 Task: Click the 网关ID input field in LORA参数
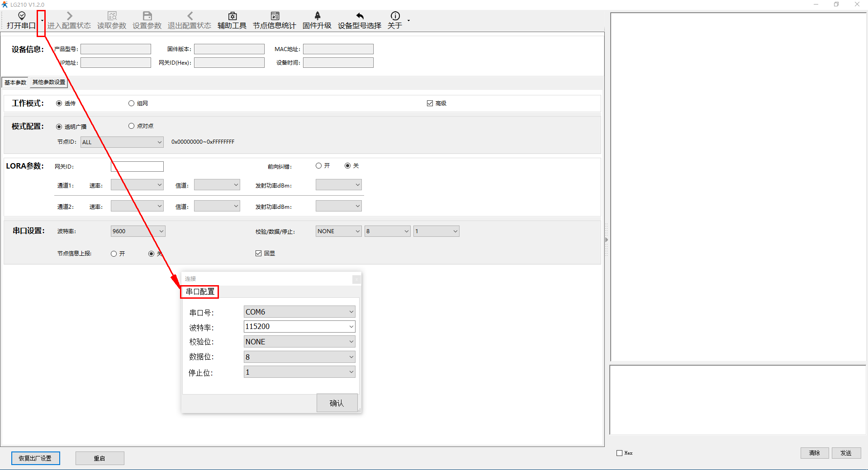click(137, 167)
